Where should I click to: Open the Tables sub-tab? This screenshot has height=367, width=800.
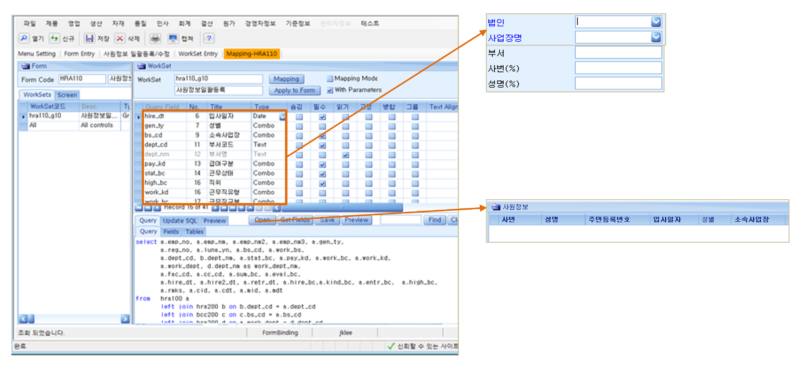click(x=194, y=232)
